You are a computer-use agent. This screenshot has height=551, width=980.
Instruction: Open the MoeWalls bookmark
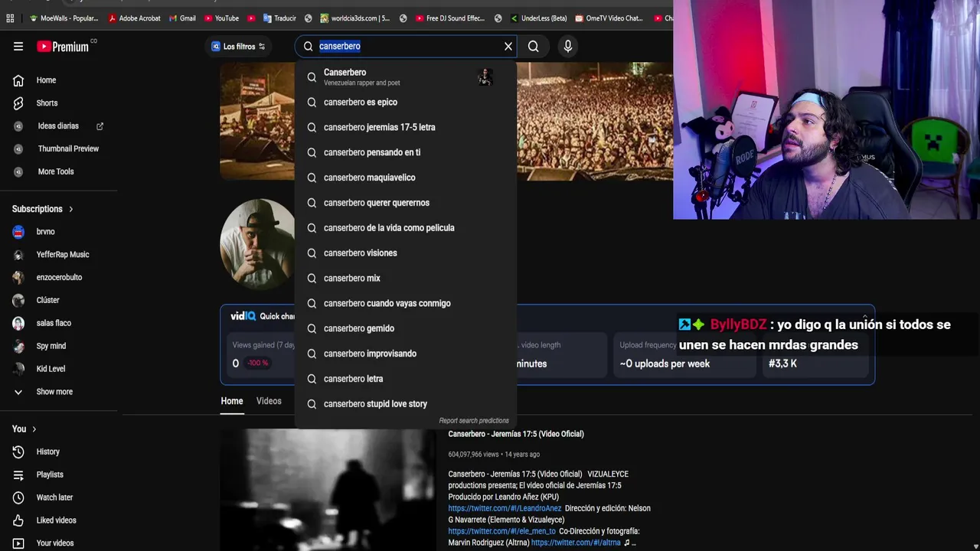point(64,18)
